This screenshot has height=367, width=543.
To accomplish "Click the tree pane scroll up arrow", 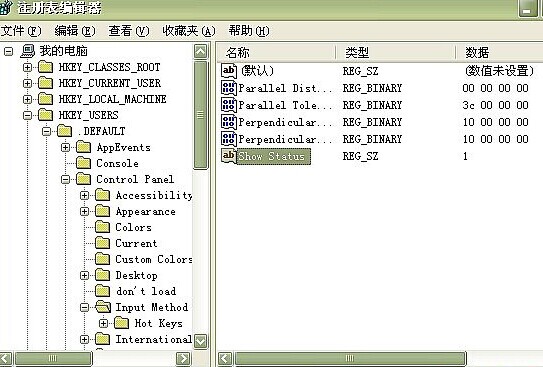I will [201, 51].
